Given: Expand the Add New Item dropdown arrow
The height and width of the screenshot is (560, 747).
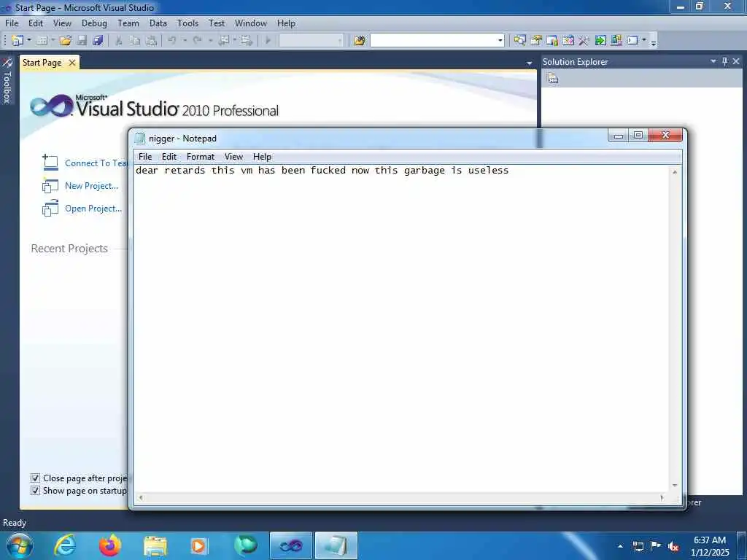Looking at the screenshot, I should tap(53, 41).
